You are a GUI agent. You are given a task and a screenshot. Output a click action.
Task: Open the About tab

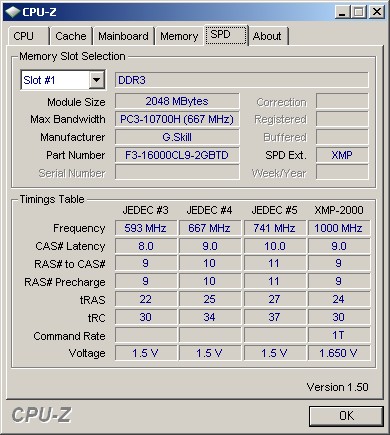[x=268, y=36]
